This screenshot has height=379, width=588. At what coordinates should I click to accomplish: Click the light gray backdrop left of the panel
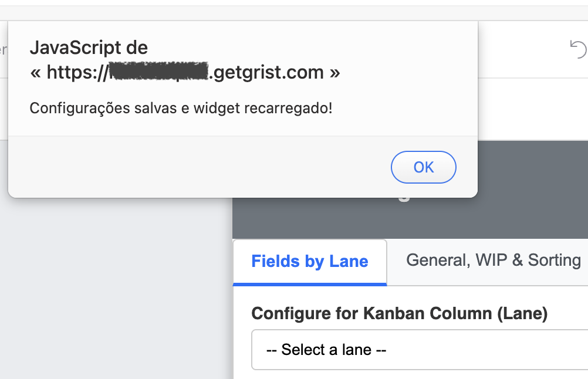(117, 282)
